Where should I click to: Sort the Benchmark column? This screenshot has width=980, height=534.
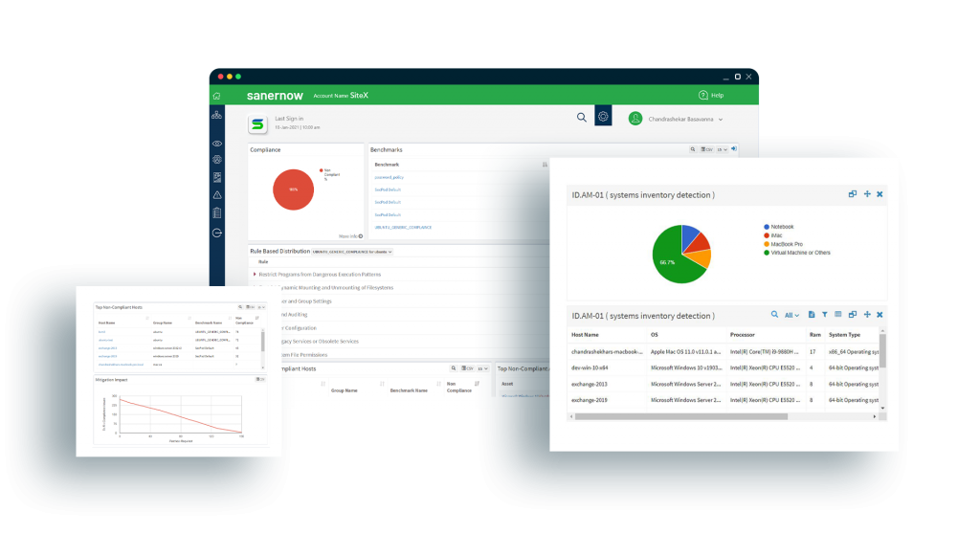545,165
